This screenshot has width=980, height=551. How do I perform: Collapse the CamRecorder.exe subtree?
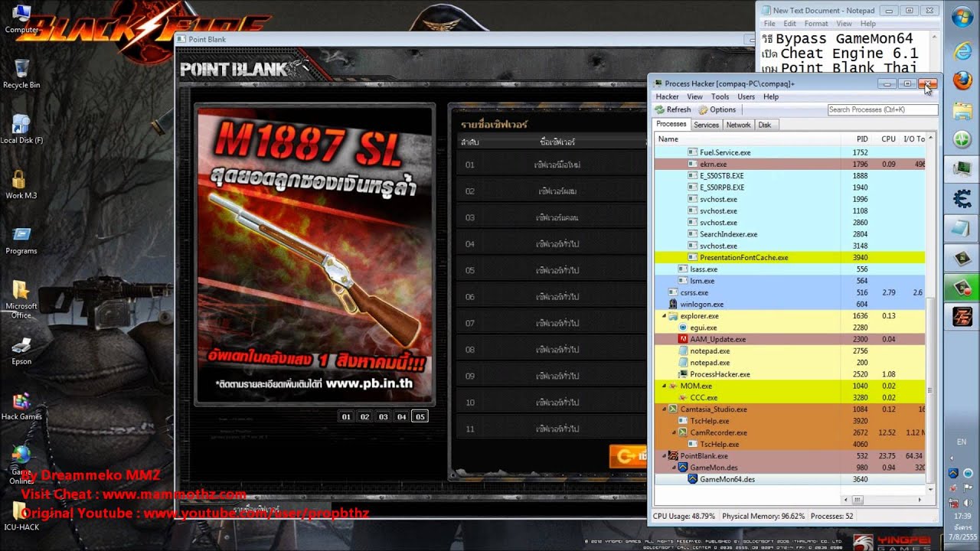675,432
